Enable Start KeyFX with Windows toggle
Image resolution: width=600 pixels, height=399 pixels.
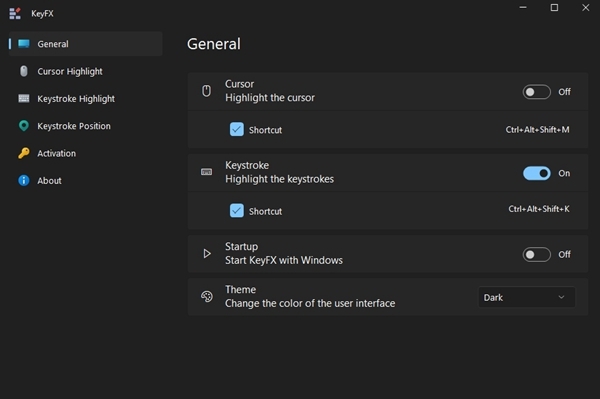[x=536, y=254]
